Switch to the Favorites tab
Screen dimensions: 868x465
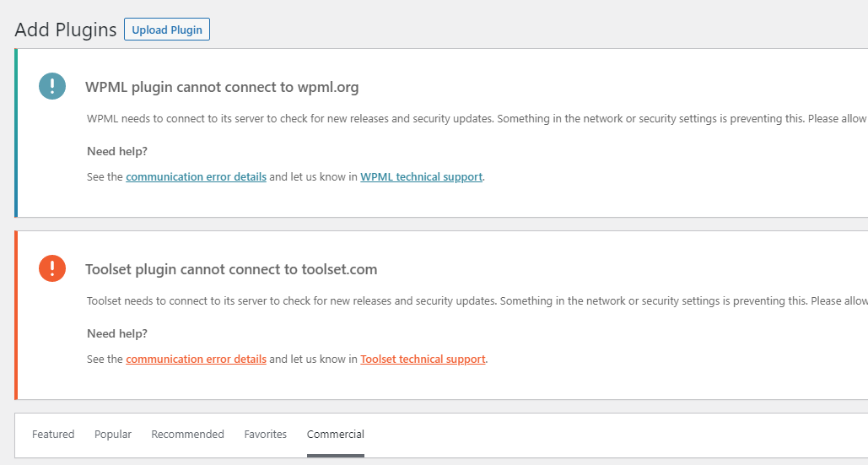point(265,434)
